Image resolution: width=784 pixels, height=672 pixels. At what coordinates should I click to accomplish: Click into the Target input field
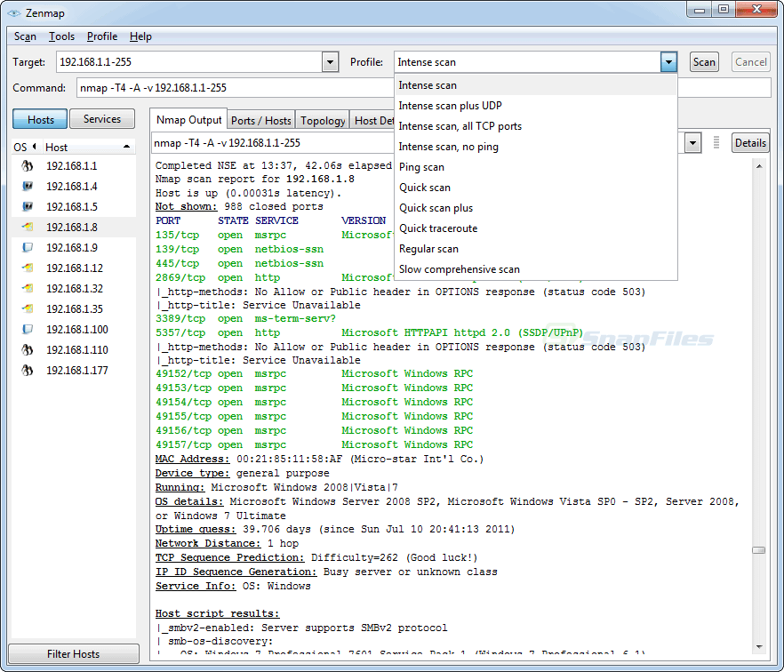click(x=189, y=62)
